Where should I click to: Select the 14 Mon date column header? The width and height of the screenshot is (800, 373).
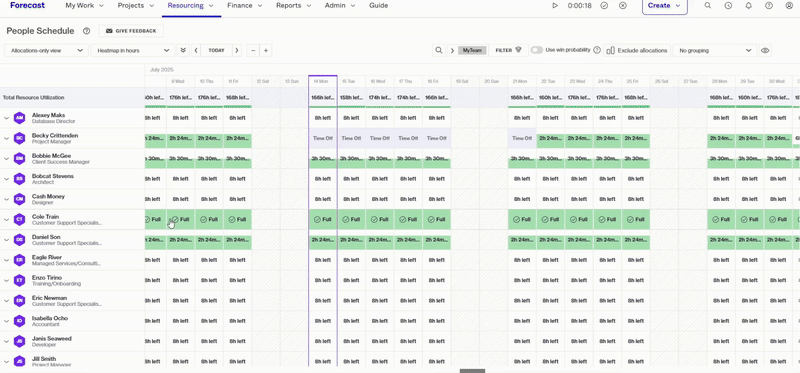click(x=322, y=82)
